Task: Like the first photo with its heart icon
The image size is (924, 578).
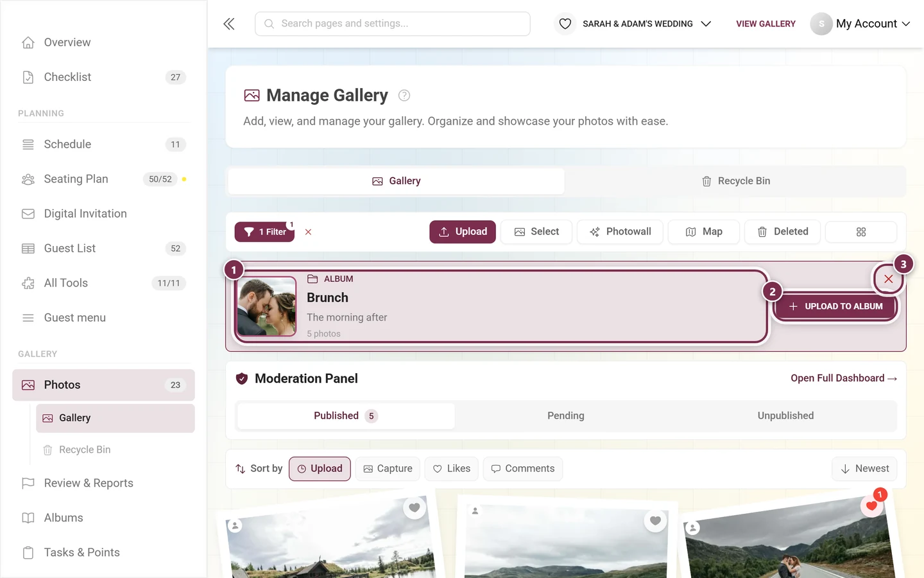Action: (415, 507)
